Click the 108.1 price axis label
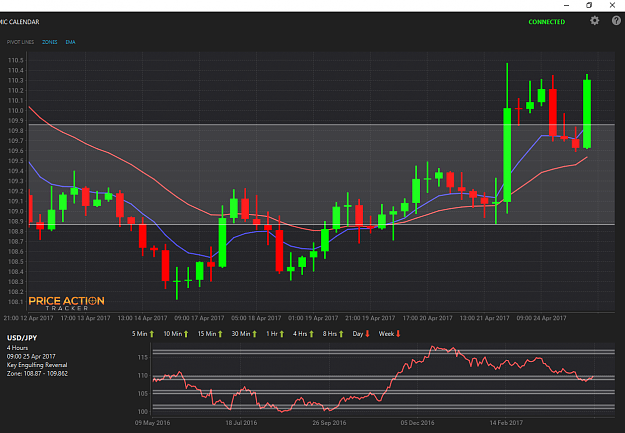The height and width of the screenshot is (433, 625). (16, 302)
